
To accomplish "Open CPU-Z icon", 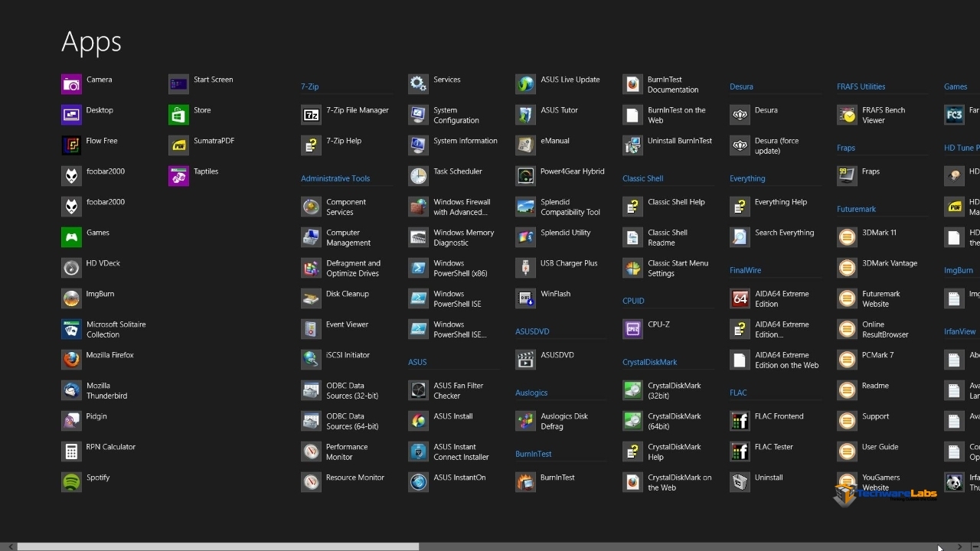I will [632, 329].
